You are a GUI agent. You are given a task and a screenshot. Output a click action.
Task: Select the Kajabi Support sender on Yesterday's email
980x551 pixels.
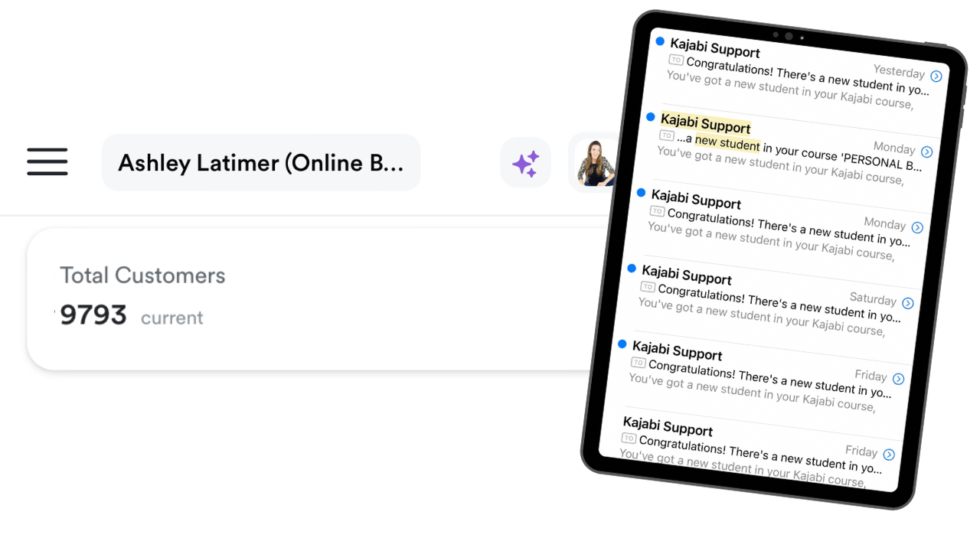point(715,47)
